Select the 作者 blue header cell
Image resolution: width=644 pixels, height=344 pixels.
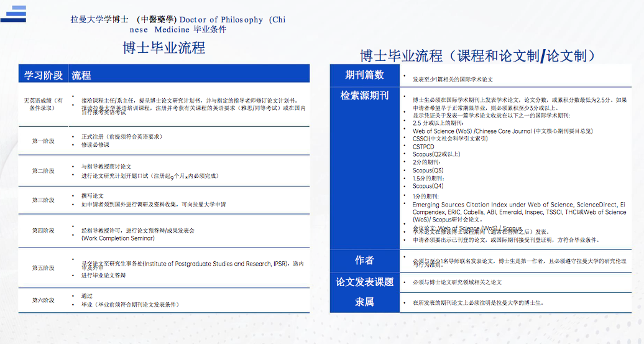click(364, 260)
